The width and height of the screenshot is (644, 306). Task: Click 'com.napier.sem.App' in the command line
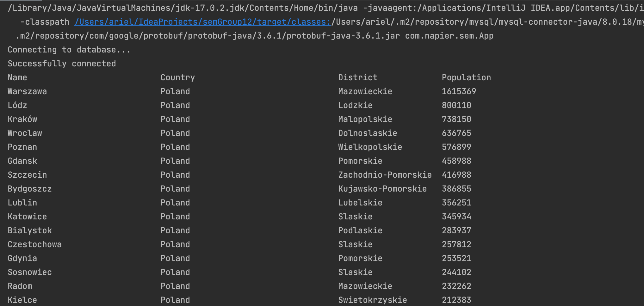tap(449, 36)
